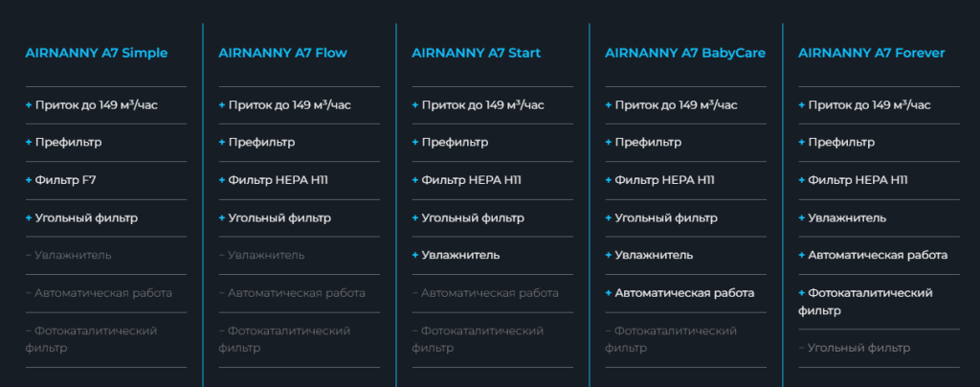This screenshot has height=387, width=980.
Task: Open the AIRNANNY A7 Simple heading
Action: pyautogui.click(x=96, y=54)
